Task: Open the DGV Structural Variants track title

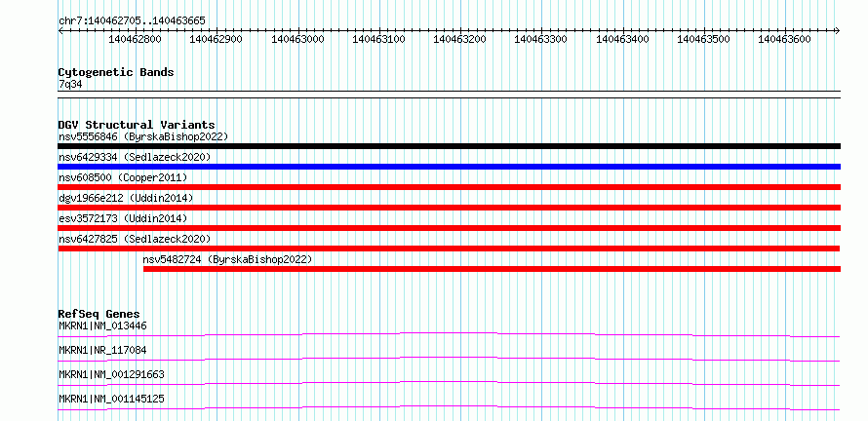Action: click(x=137, y=125)
